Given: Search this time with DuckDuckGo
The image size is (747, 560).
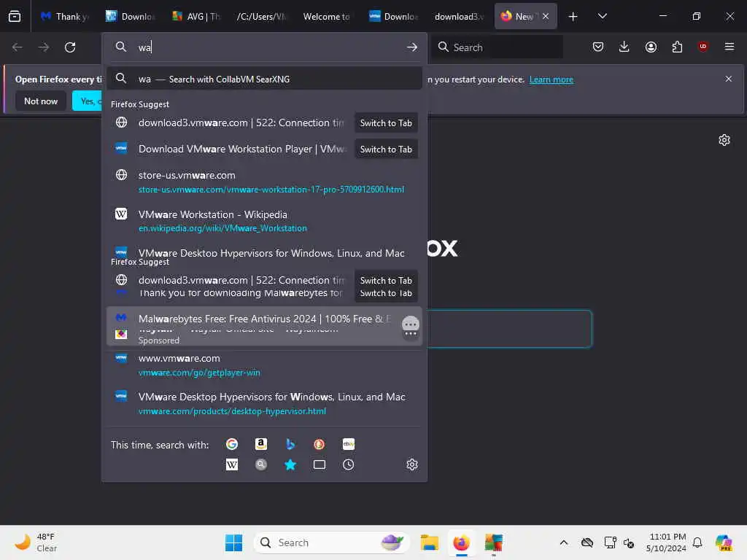Looking at the screenshot, I should tap(320, 444).
